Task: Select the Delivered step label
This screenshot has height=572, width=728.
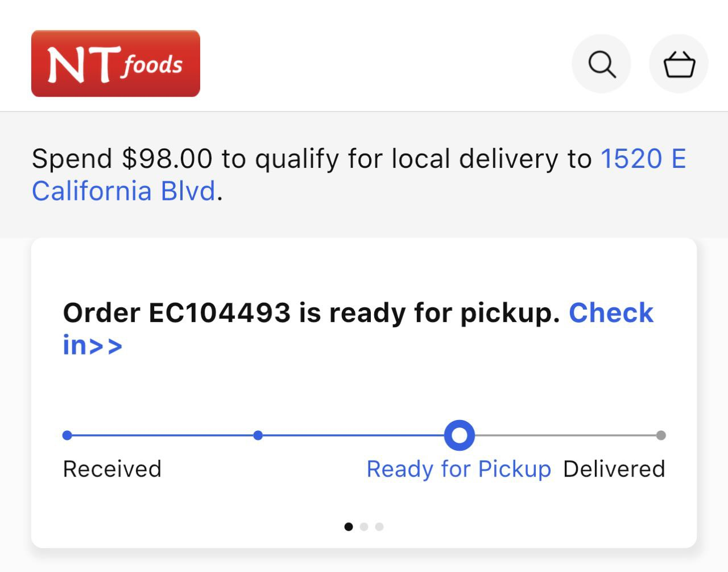Action: pos(614,468)
